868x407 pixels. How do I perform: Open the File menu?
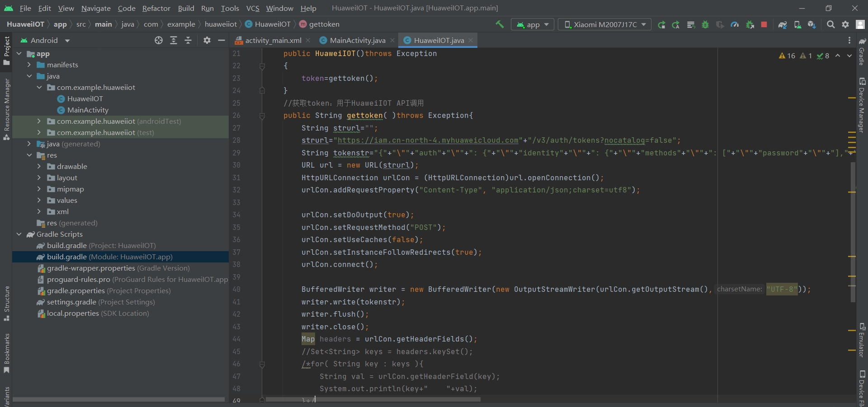point(25,8)
